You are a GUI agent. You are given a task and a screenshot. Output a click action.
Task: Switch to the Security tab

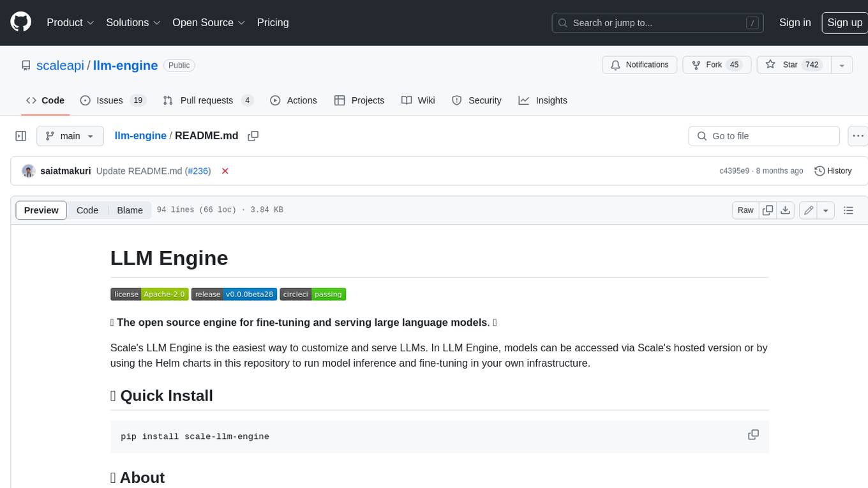[477, 100]
